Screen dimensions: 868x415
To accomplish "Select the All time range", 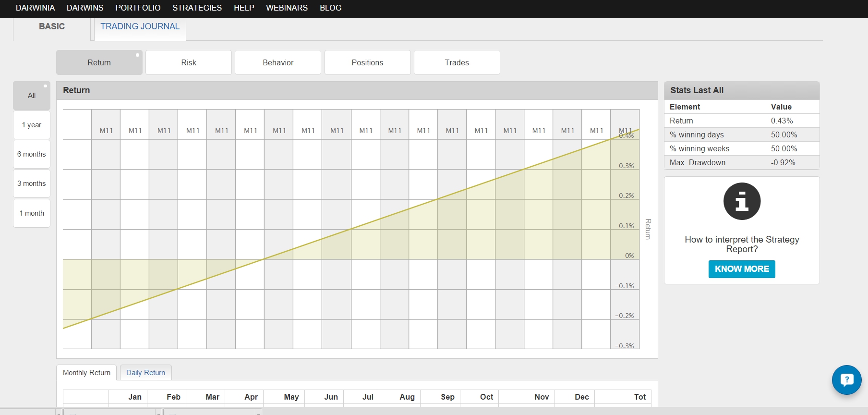I will coord(32,96).
